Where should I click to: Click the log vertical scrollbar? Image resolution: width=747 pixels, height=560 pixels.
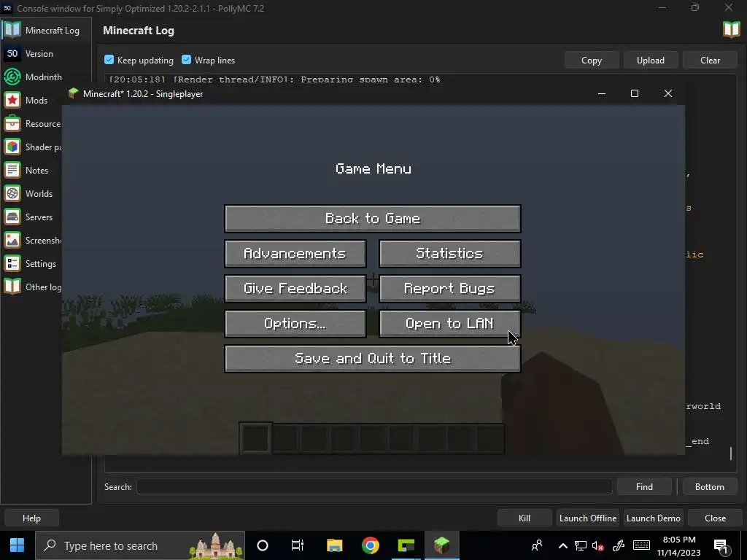(x=731, y=453)
